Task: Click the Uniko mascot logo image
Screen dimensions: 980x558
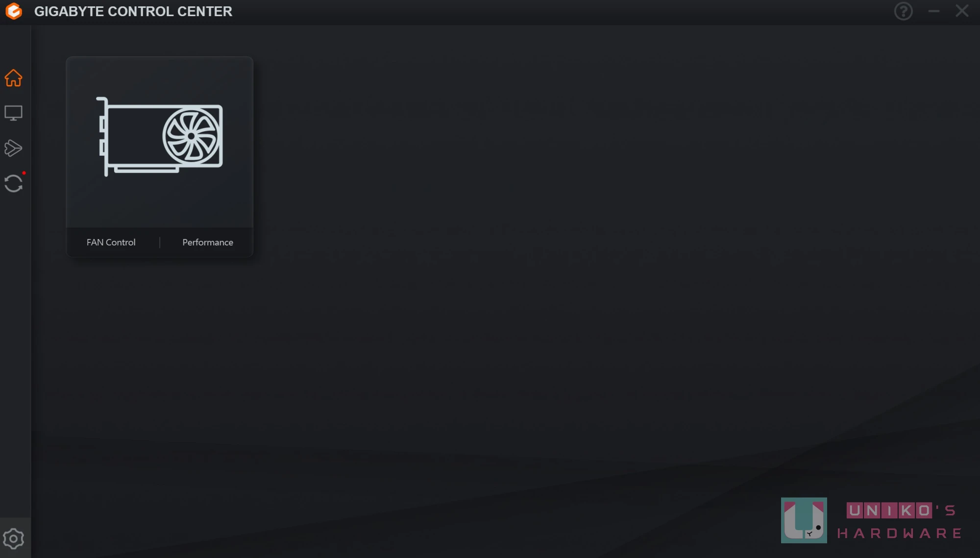Action: 804,520
